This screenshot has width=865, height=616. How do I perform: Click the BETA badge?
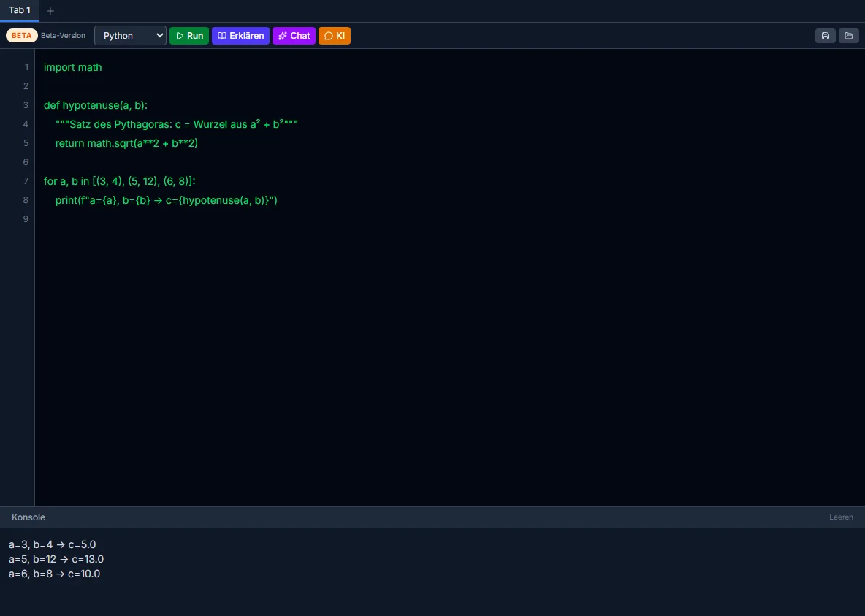tap(21, 35)
